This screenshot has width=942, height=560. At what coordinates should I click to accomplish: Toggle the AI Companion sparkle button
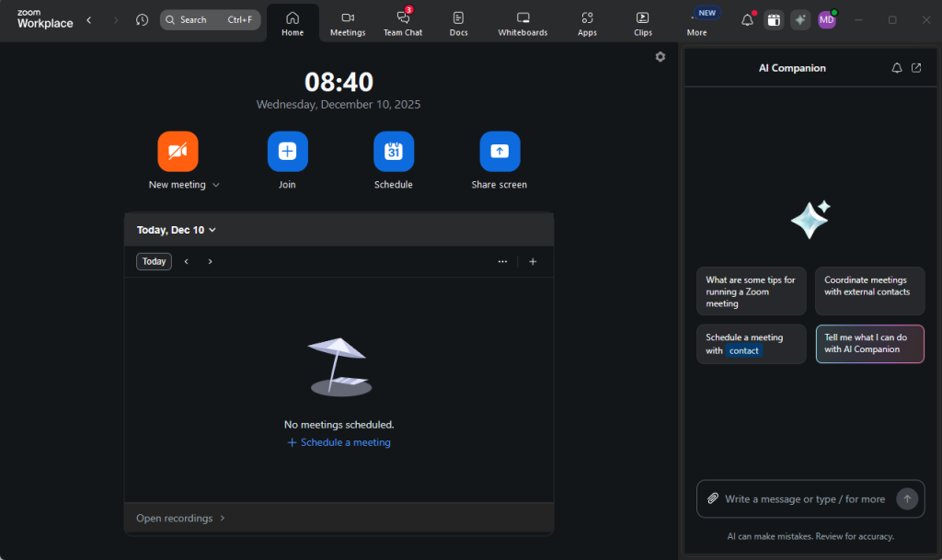800,20
